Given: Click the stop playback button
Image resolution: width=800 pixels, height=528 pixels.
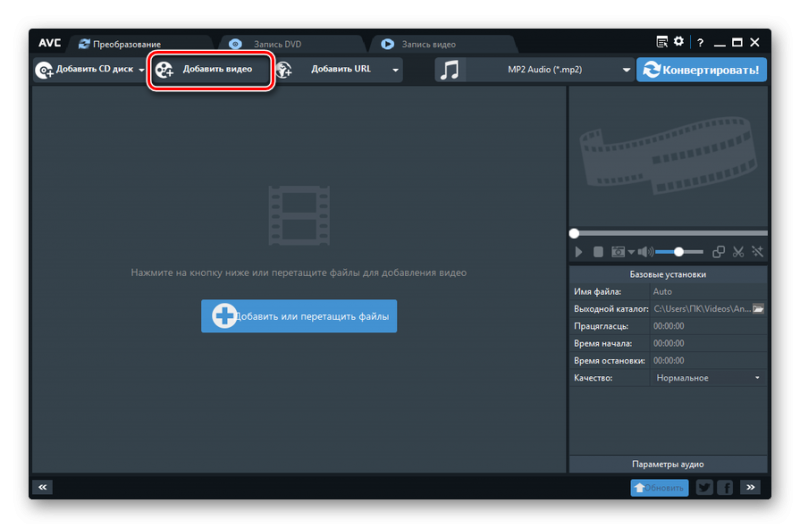Looking at the screenshot, I should pyautogui.click(x=598, y=252).
